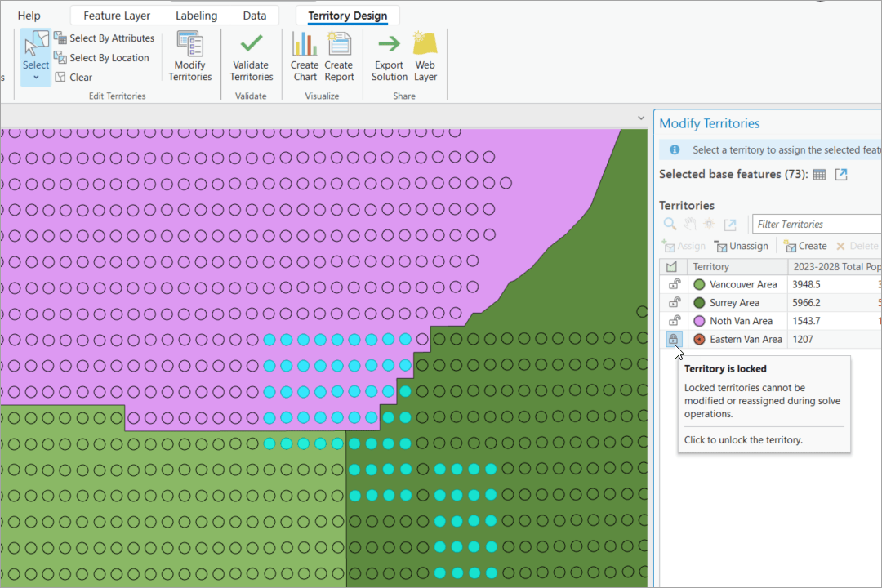
Task: Pop out selected base features window icon
Action: click(841, 175)
